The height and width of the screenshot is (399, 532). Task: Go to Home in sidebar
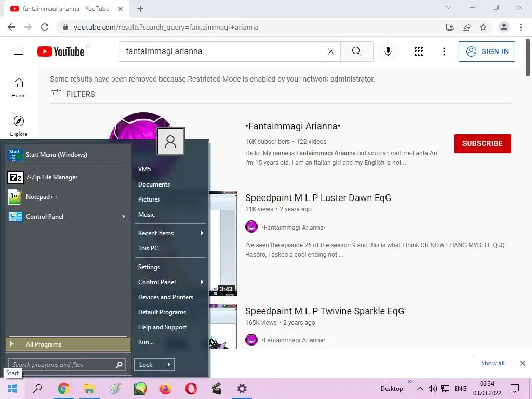tap(19, 88)
